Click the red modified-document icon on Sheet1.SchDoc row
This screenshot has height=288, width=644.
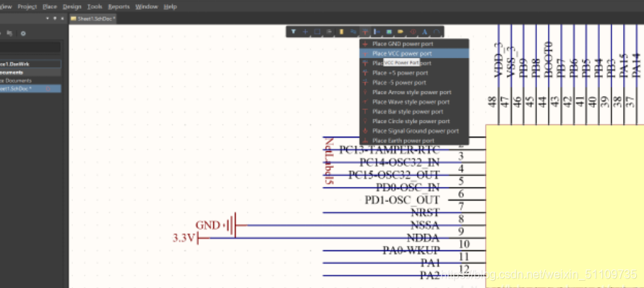pyautogui.click(x=48, y=88)
